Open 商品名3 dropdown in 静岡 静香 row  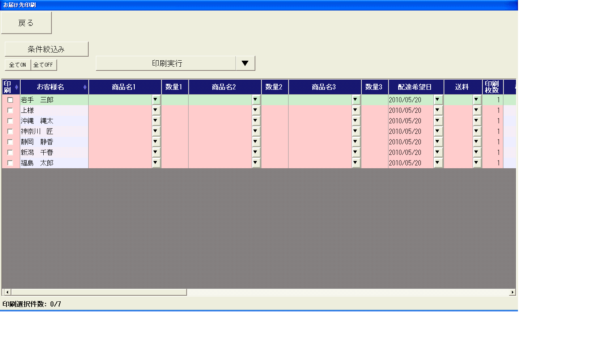356,142
